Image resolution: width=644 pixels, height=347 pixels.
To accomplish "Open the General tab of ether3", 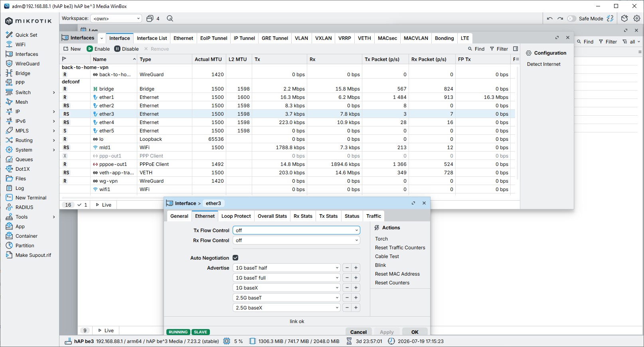I will click(179, 216).
